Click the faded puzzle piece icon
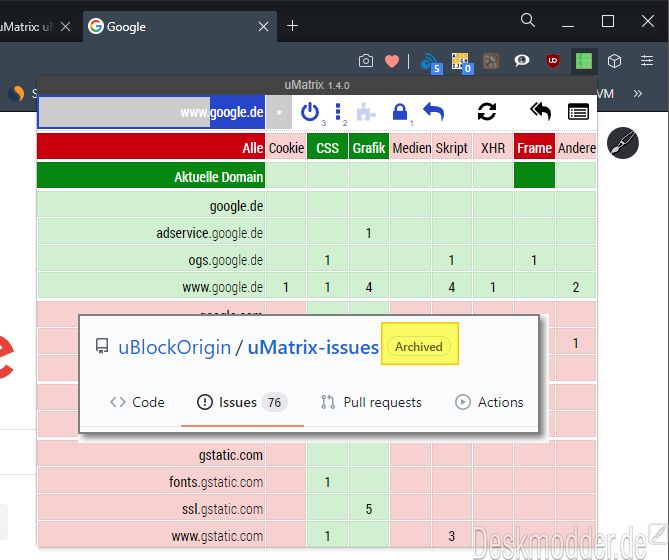This screenshot has height=560, width=669. 366,113
